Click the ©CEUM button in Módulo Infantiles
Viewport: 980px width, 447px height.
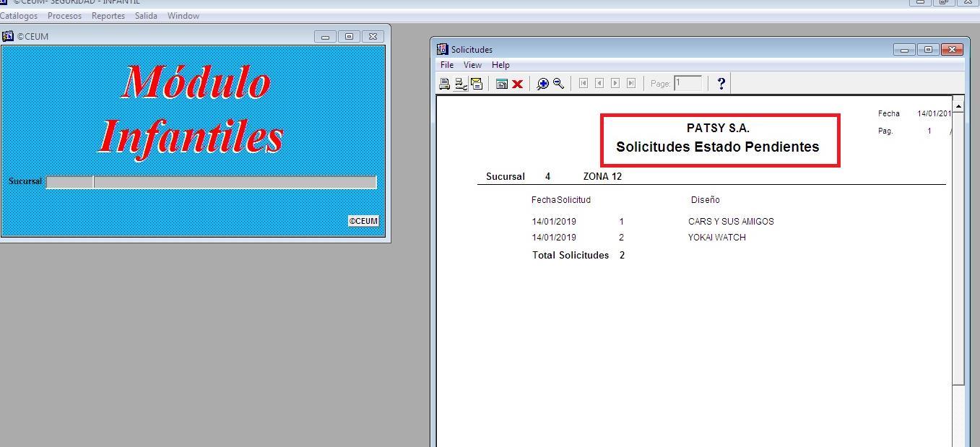pyautogui.click(x=363, y=221)
